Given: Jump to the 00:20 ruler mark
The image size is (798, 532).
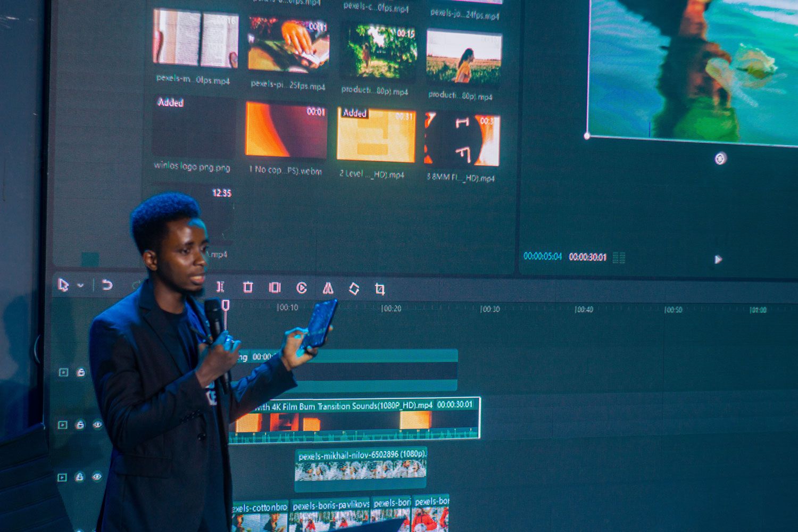Looking at the screenshot, I should pos(391,308).
